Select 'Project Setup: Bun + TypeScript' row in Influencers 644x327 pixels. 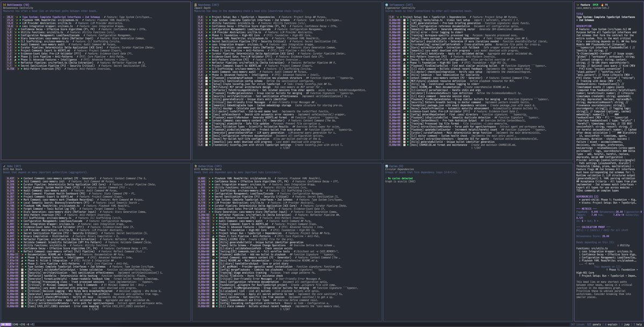pyautogui.click(x=453, y=17)
